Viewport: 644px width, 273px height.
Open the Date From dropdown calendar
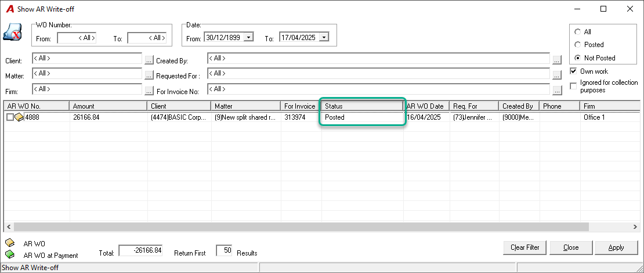tap(248, 37)
